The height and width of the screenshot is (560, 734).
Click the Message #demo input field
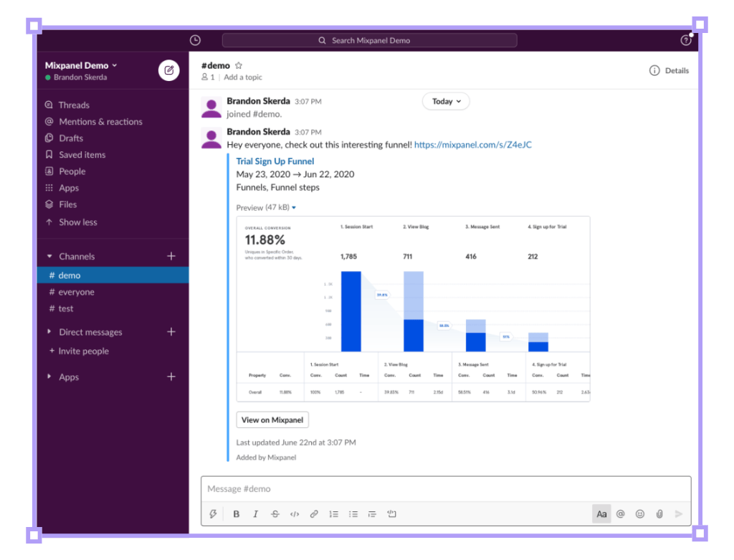pos(446,489)
